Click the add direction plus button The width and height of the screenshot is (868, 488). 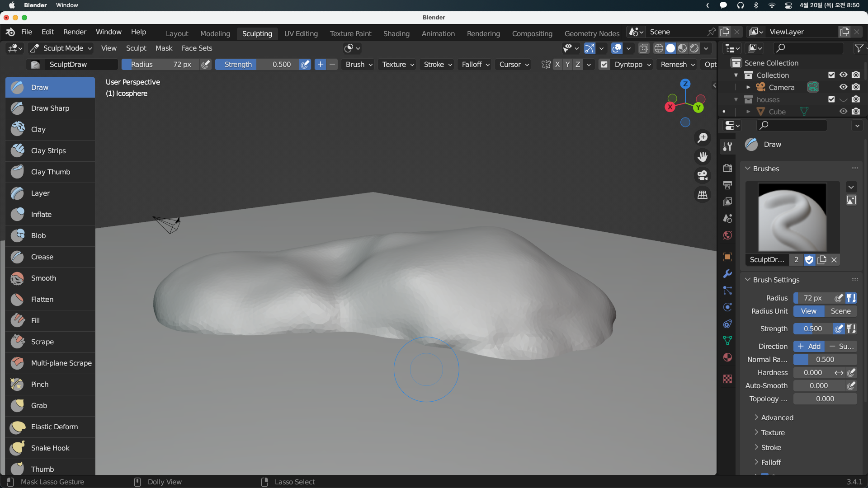point(320,65)
